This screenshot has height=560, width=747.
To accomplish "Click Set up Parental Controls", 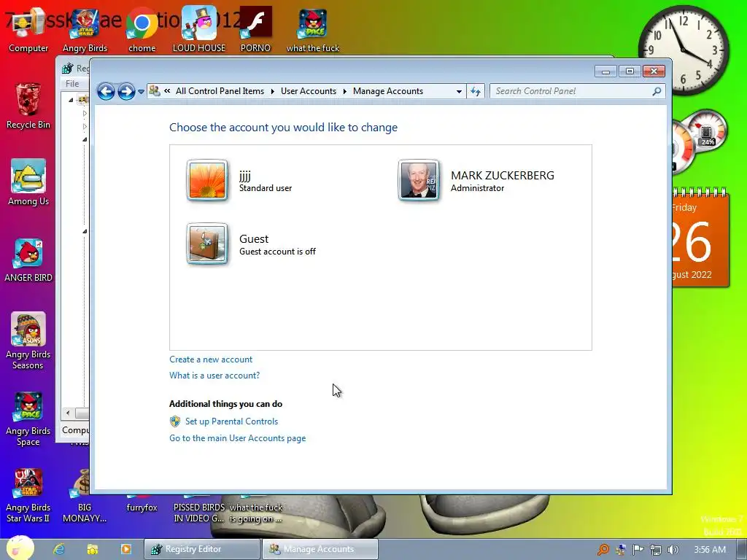I will pos(231,421).
